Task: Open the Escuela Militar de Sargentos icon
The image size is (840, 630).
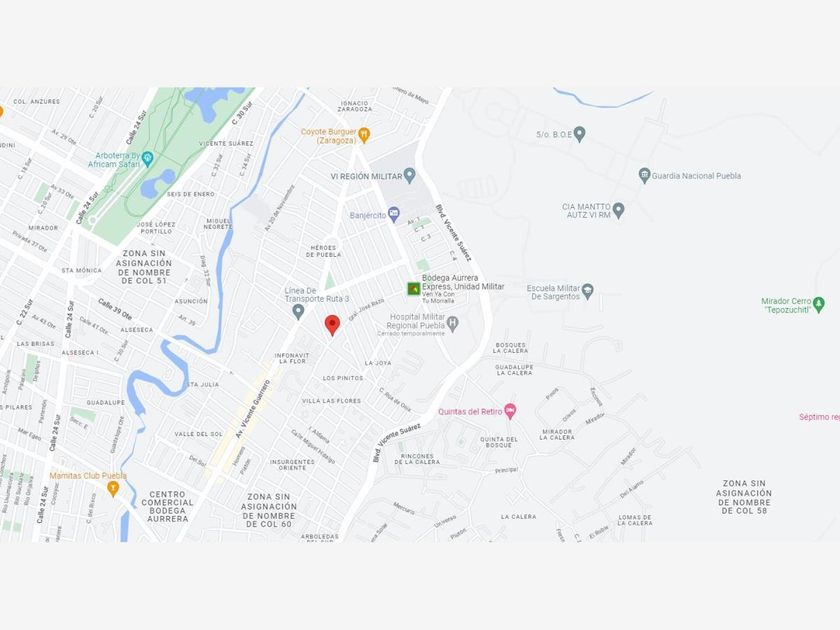Action: point(588,291)
